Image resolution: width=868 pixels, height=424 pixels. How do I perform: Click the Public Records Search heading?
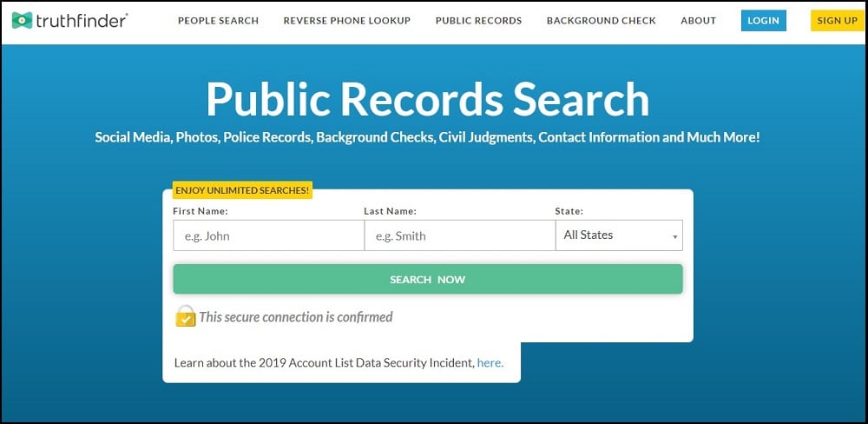tap(427, 99)
